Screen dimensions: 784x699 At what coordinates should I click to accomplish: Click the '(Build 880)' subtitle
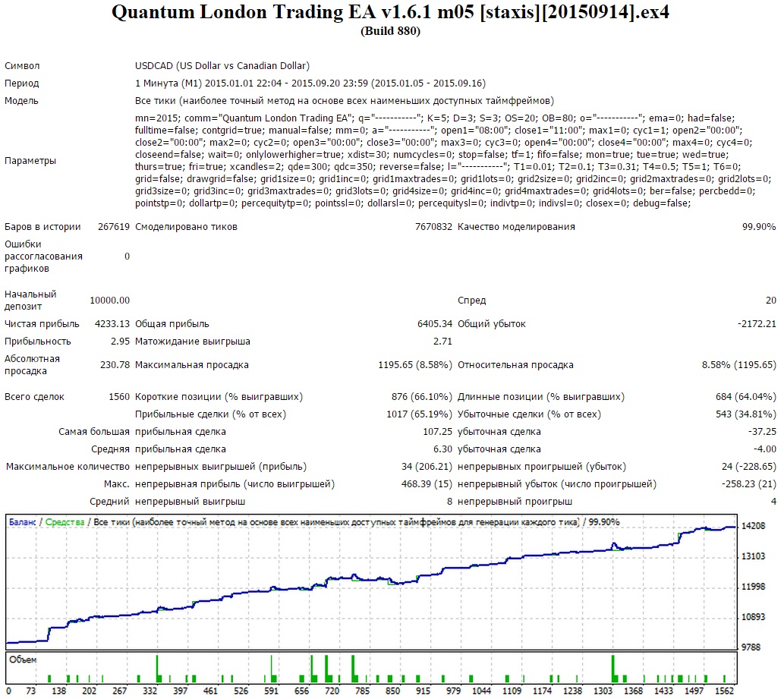(391, 31)
